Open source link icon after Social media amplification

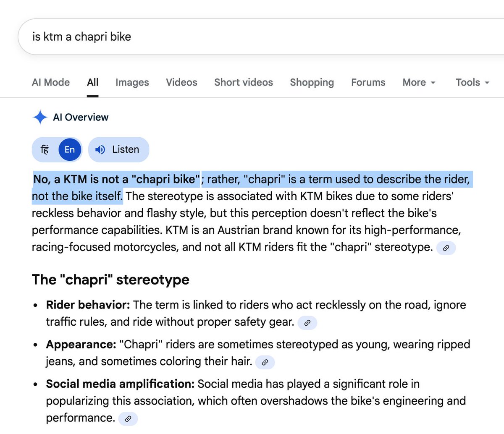(128, 418)
